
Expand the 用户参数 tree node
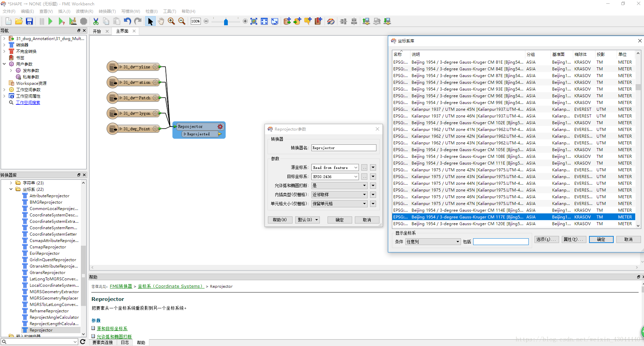tap(4, 64)
